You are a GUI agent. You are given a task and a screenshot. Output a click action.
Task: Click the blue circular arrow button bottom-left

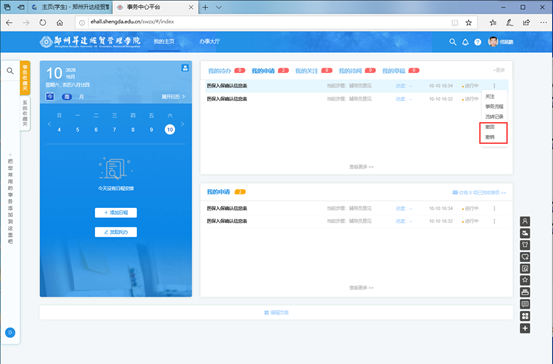pos(10,332)
